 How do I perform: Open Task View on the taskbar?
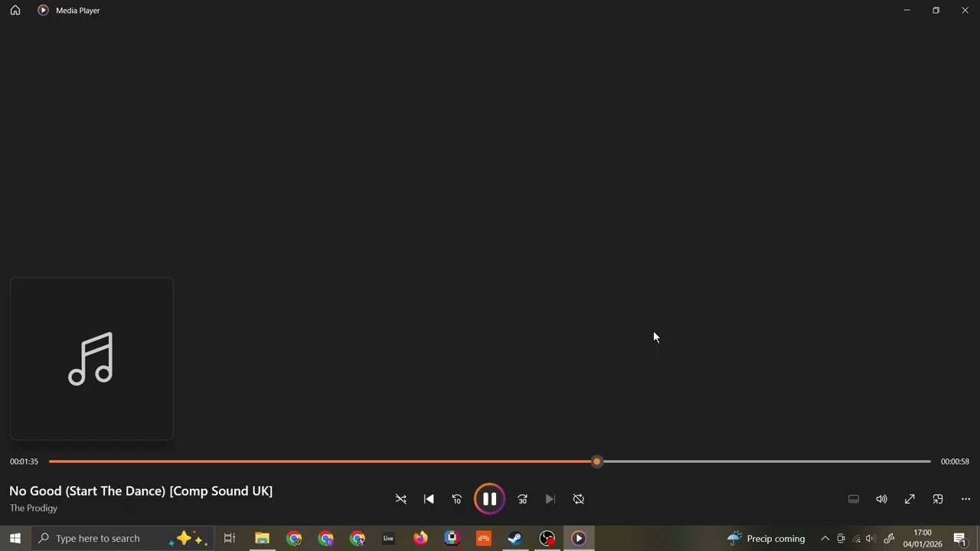(x=230, y=538)
